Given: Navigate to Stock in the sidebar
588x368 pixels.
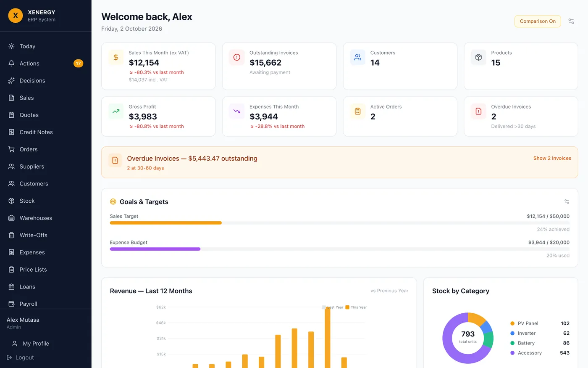Looking at the screenshot, I should pos(46,201).
